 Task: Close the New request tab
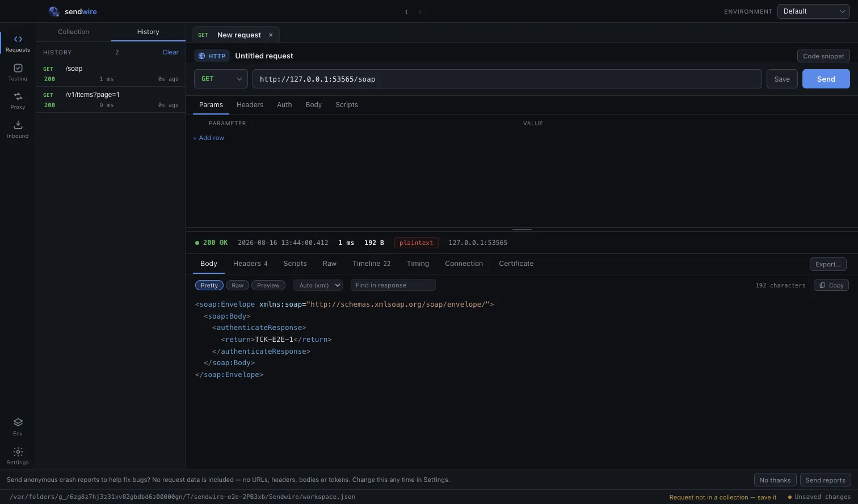271,35
